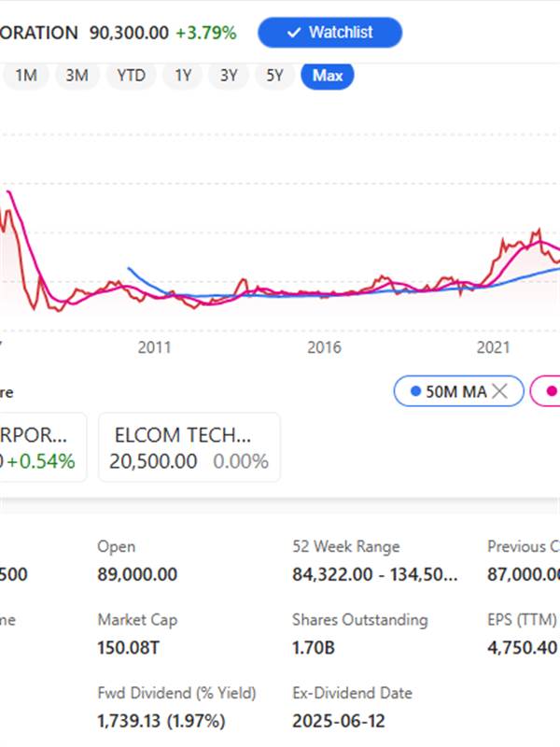Click the checkmark icon in the Watchlist button
The width and height of the screenshot is (560, 747).
point(294,33)
